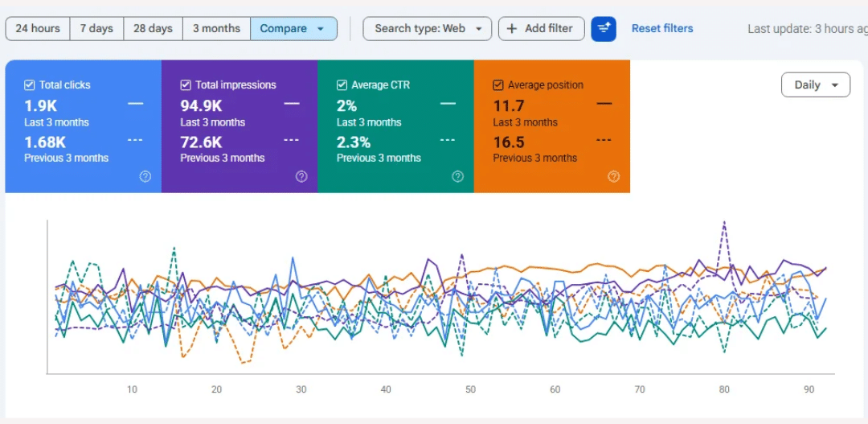Open the Compare date range dropdown
The width and height of the screenshot is (868, 424).
click(293, 28)
